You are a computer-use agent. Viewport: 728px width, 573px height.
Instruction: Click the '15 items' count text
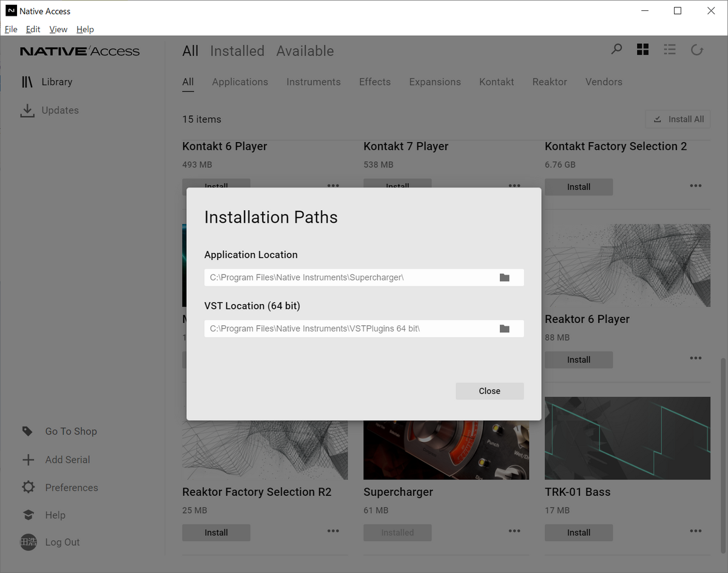[201, 119]
